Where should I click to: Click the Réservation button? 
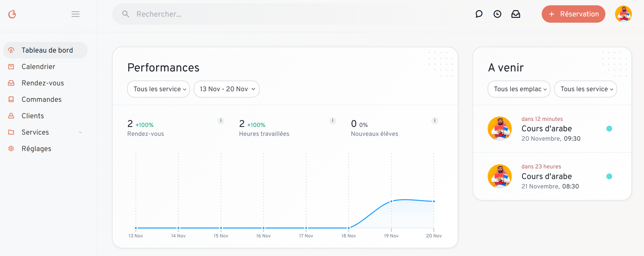pyautogui.click(x=573, y=14)
